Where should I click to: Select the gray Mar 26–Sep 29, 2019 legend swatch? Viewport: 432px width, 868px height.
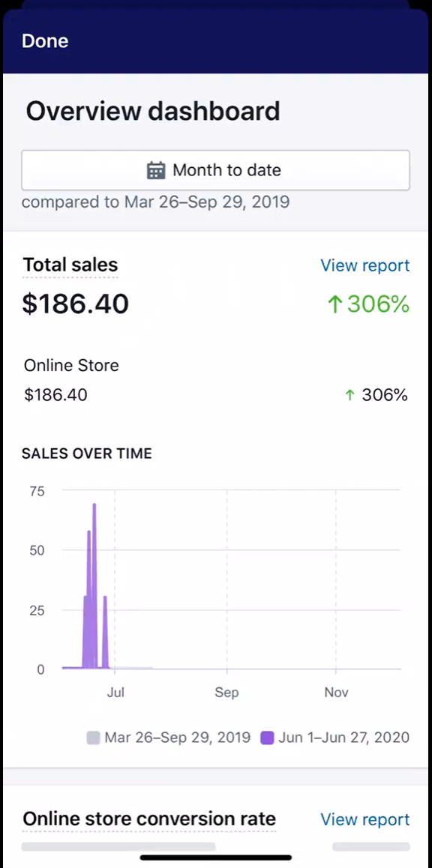click(x=93, y=738)
